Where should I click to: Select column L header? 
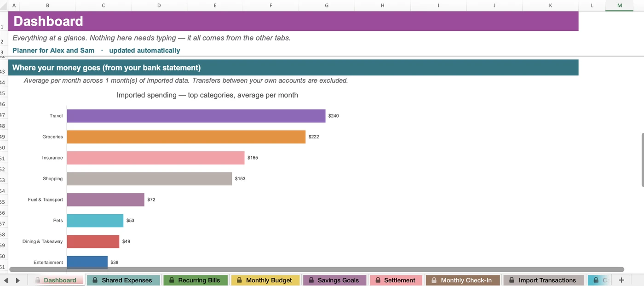pos(592,6)
